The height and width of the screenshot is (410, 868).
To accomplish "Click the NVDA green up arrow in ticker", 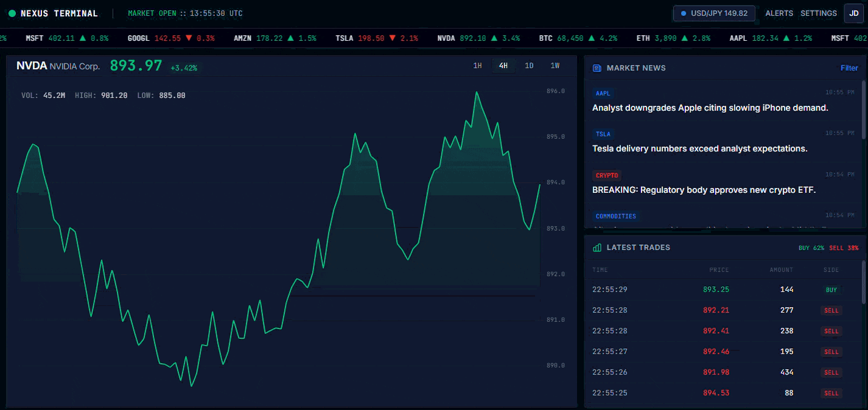I will click(494, 38).
